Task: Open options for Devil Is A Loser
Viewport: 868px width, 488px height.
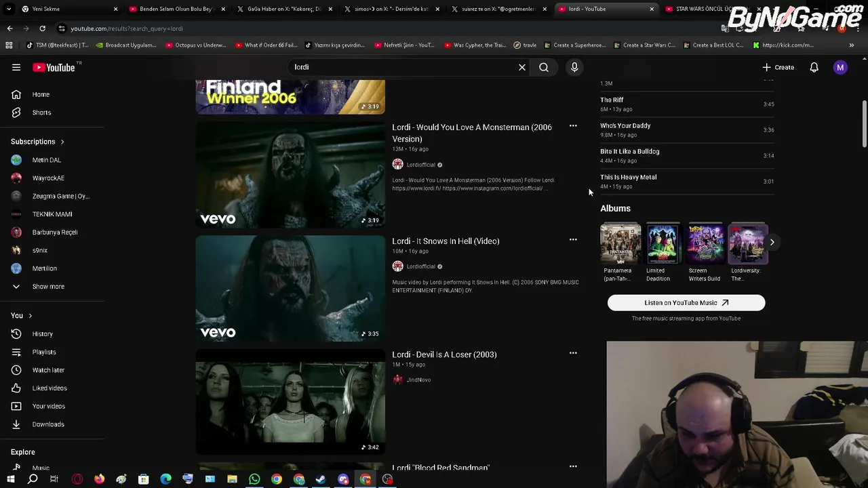Action: (x=573, y=353)
